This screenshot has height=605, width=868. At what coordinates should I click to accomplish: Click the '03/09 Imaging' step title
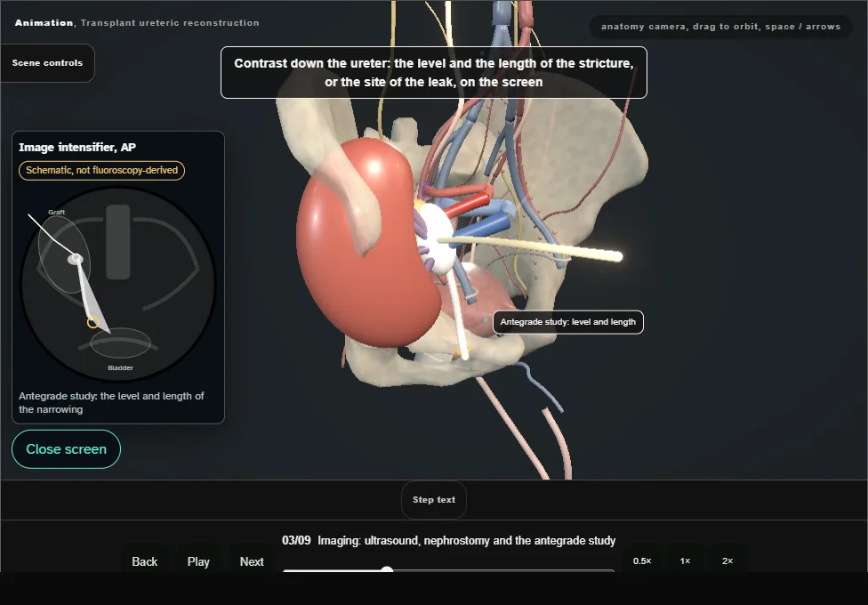pyautogui.click(x=448, y=541)
